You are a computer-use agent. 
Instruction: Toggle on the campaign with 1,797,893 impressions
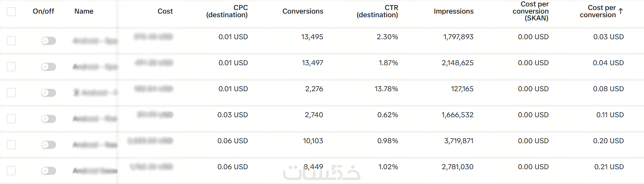pos(49,41)
